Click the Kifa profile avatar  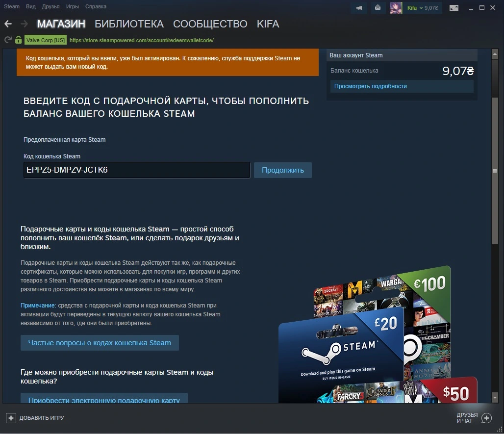(x=396, y=8)
